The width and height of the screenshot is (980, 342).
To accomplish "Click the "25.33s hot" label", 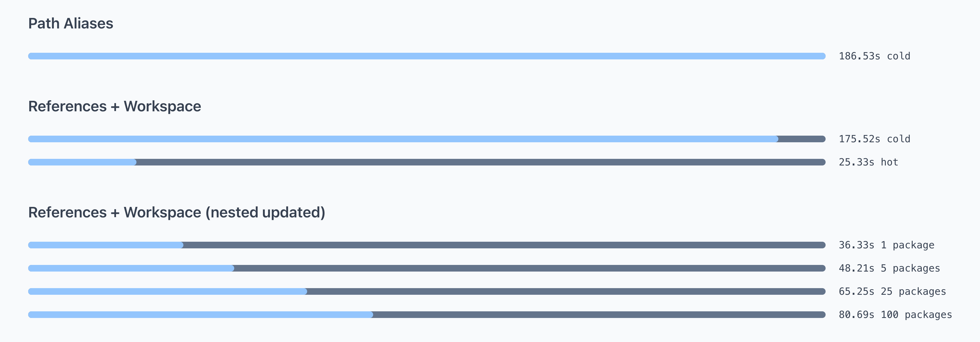I will pyautogui.click(x=868, y=162).
